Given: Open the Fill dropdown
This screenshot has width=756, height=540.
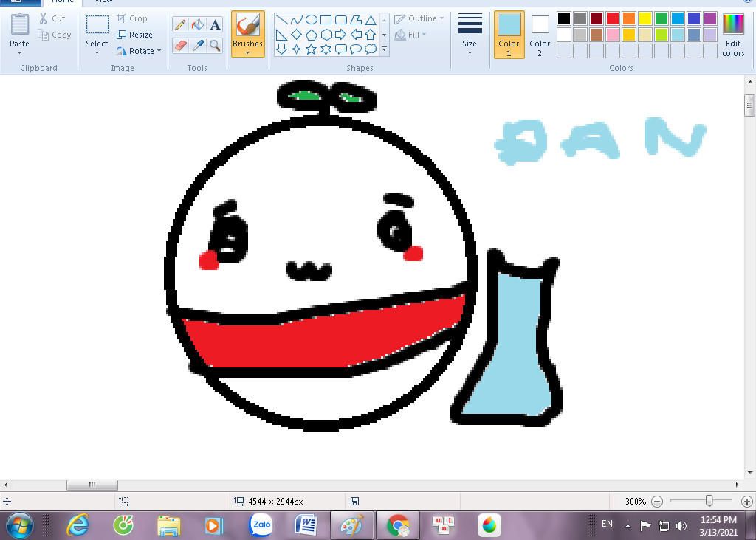Looking at the screenshot, I should point(410,35).
